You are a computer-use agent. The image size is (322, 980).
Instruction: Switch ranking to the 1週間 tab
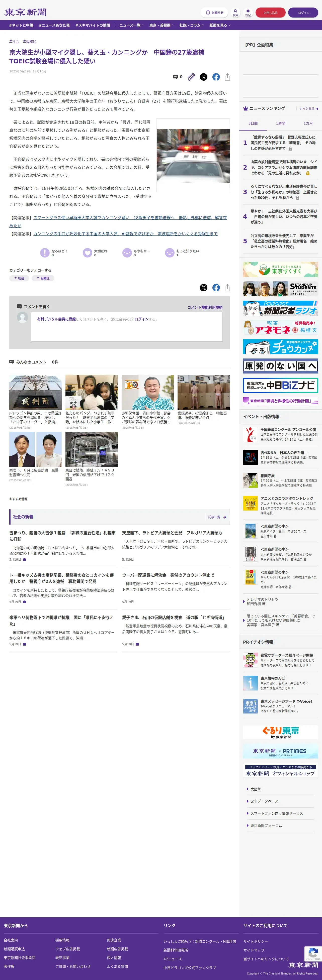point(280,123)
